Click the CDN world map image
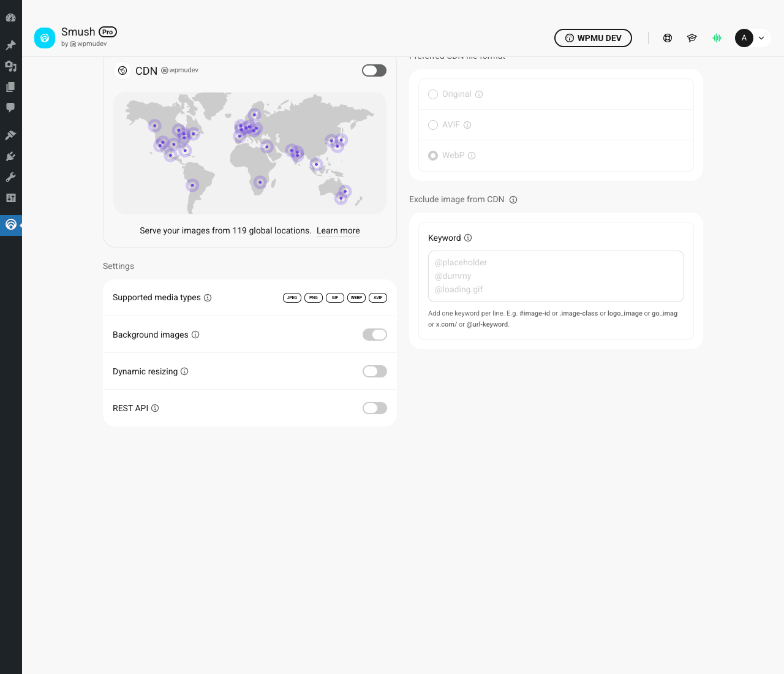This screenshot has width=784, height=674. [x=250, y=153]
